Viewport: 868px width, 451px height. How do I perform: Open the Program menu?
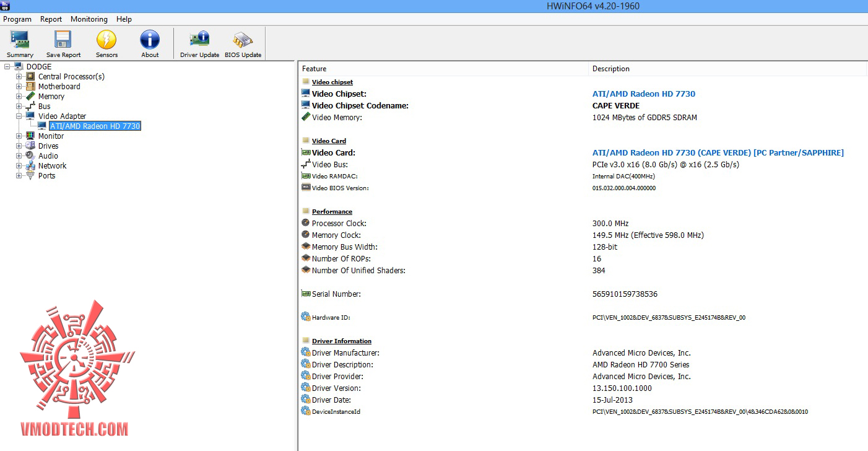point(17,19)
